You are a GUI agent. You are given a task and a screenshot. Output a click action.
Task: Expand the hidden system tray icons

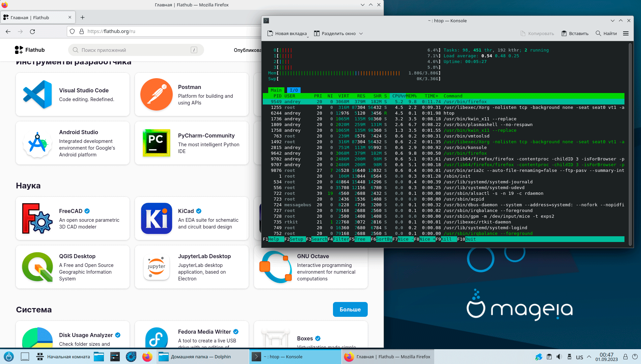[x=589, y=357]
